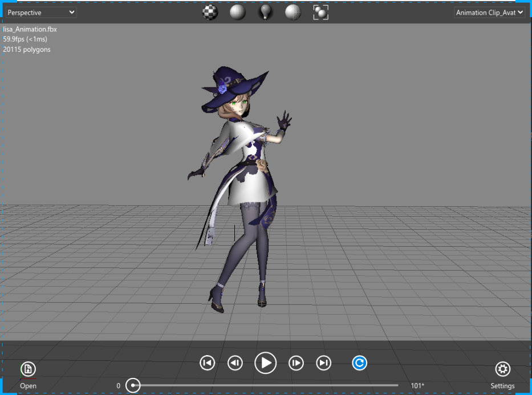Screen dimensions: 532x395
Task: Play the animation clip
Action: click(266, 363)
